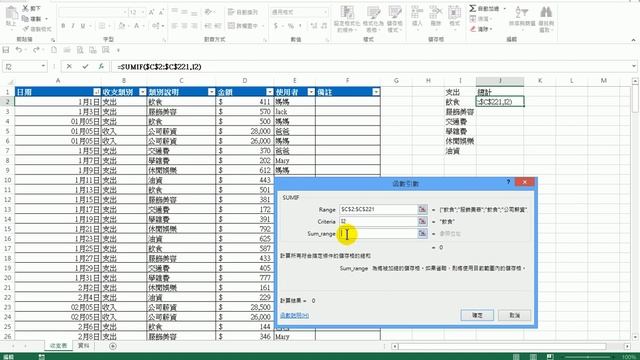Click the Clear eraser button
This screenshot has height=360, width=640.
tap(482, 29)
